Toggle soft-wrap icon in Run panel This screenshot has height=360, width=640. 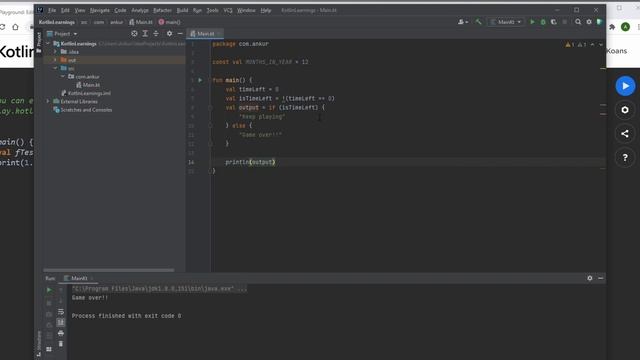61,312
